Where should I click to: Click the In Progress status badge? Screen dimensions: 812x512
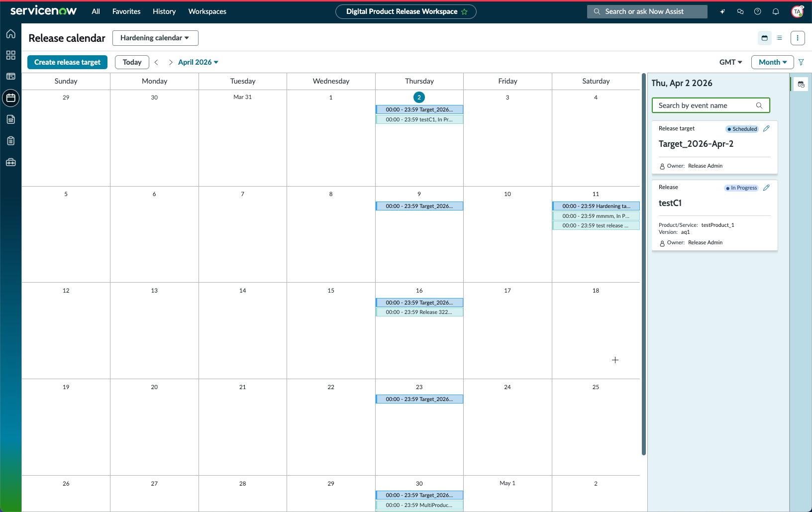coord(741,188)
